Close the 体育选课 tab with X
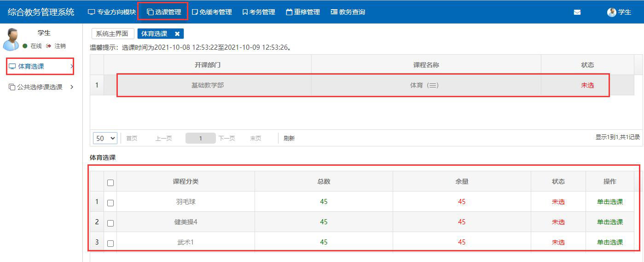The width and height of the screenshot is (644, 262). tap(177, 34)
